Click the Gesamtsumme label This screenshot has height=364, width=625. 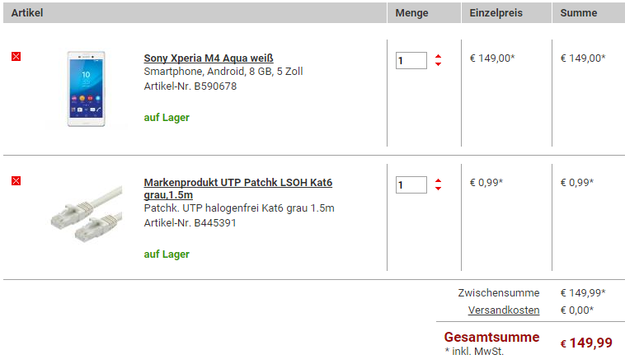point(491,337)
